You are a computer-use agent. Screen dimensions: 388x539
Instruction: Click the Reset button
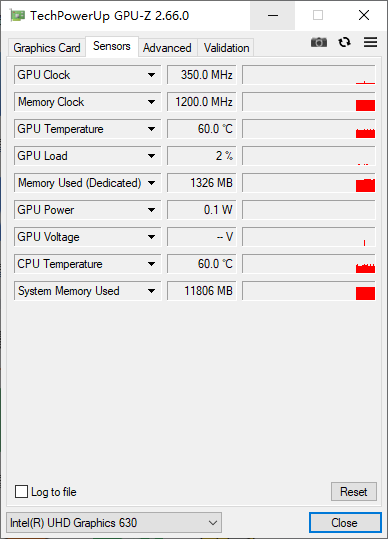pyautogui.click(x=354, y=492)
